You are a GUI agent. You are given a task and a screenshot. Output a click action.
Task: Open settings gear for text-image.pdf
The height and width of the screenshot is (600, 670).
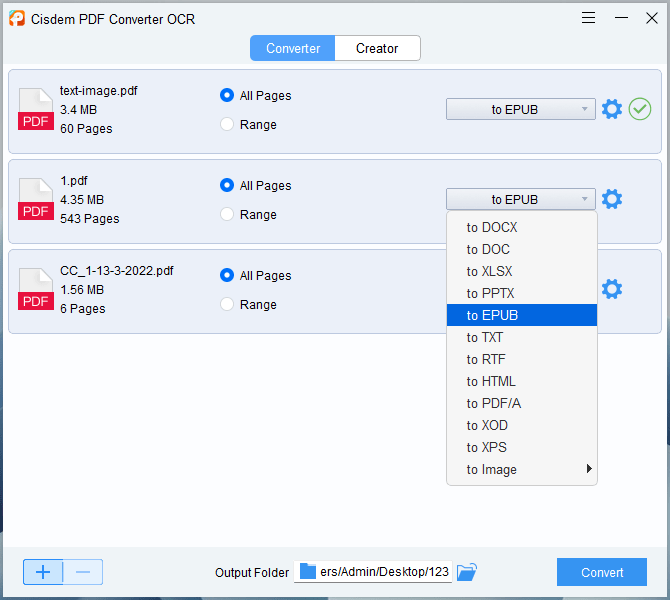point(612,110)
